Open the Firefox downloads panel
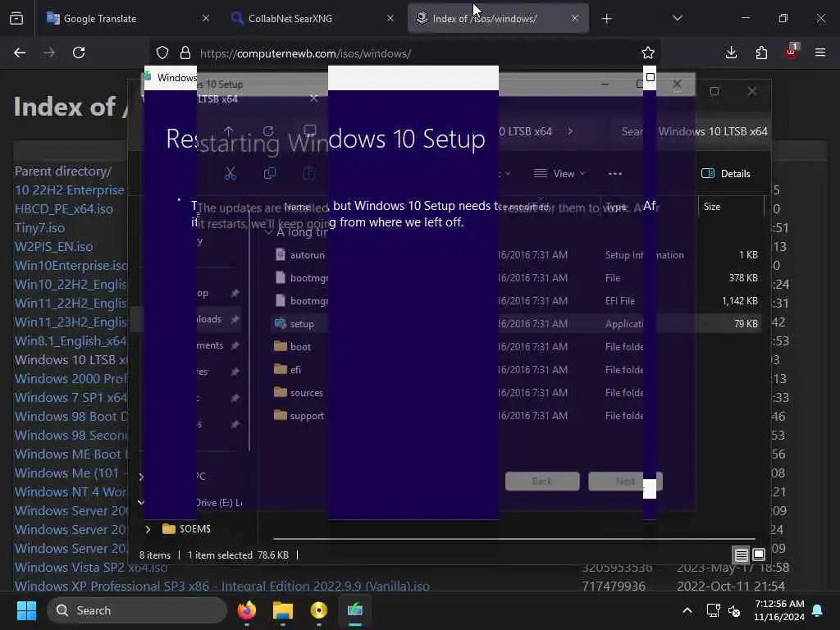The height and width of the screenshot is (630, 840). pyautogui.click(x=731, y=52)
